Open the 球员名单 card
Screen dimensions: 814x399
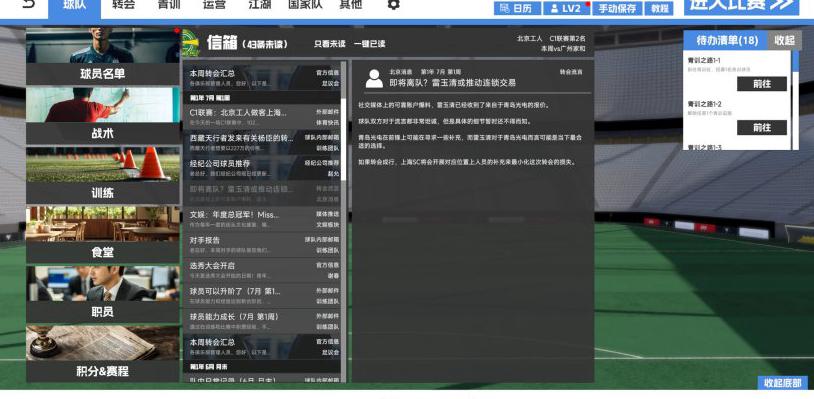(103, 56)
